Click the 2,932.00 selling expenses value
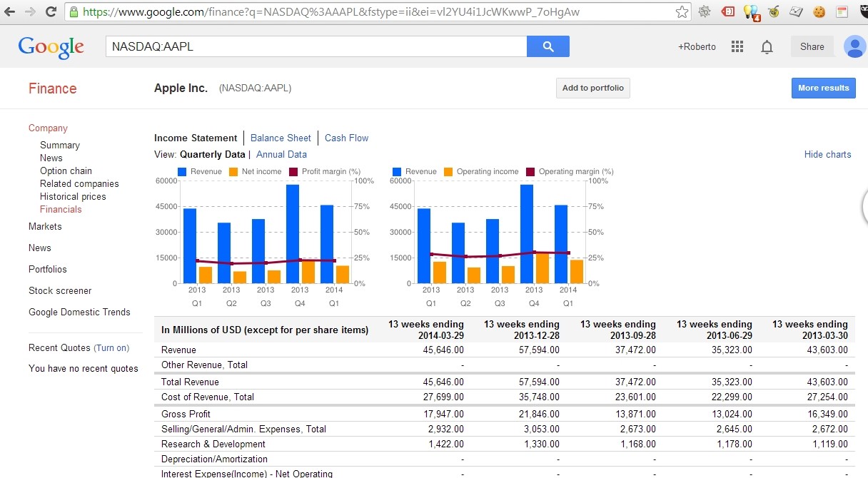 (446, 429)
